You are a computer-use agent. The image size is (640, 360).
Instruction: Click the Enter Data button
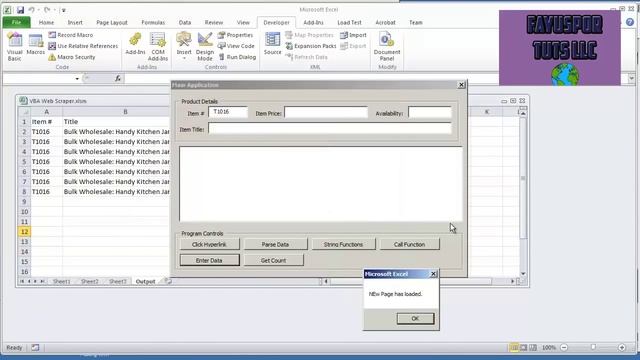(x=209, y=260)
